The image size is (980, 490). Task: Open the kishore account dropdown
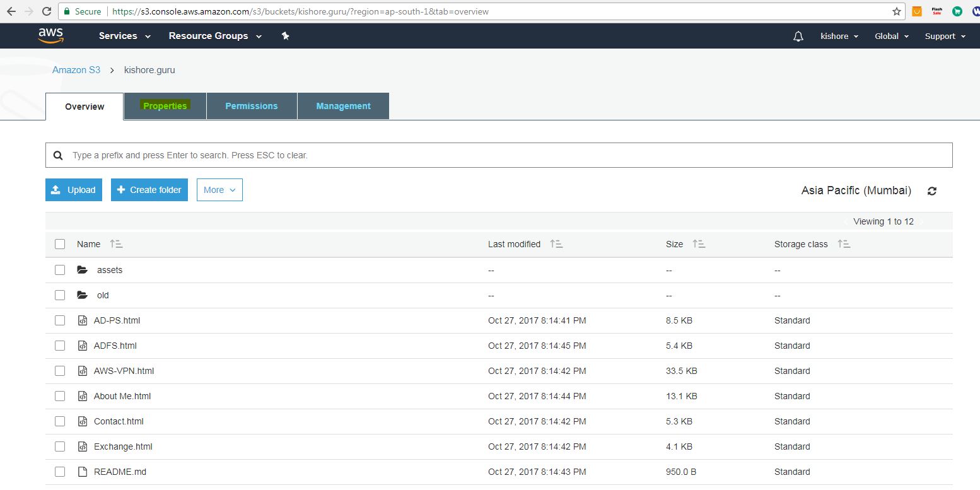pos(839,37)
